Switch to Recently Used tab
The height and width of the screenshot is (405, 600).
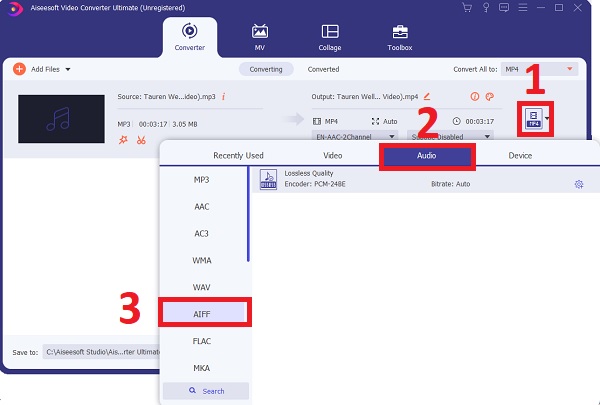(x=238, y=155)
